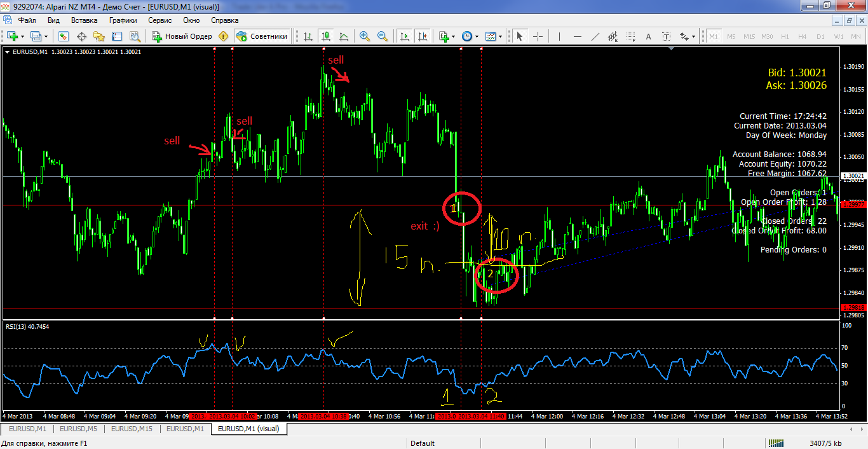The width and height of the screenshot is (868, 449).
Task: Open the Strategy Tester icon
Action: pos(135,36)
